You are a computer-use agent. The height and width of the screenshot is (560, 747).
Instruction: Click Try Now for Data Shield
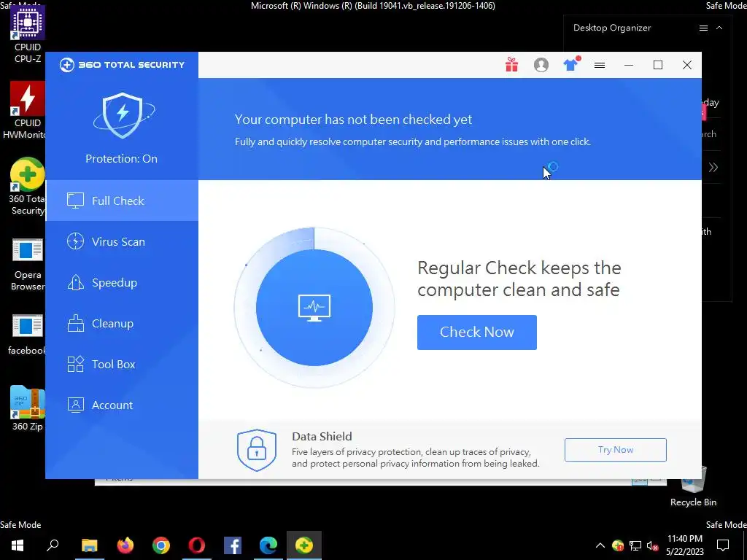(616, 450)
